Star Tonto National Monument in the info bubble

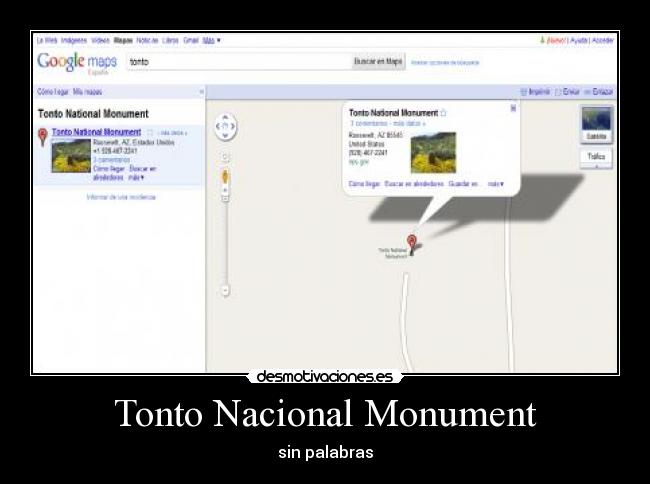[443, 113]
